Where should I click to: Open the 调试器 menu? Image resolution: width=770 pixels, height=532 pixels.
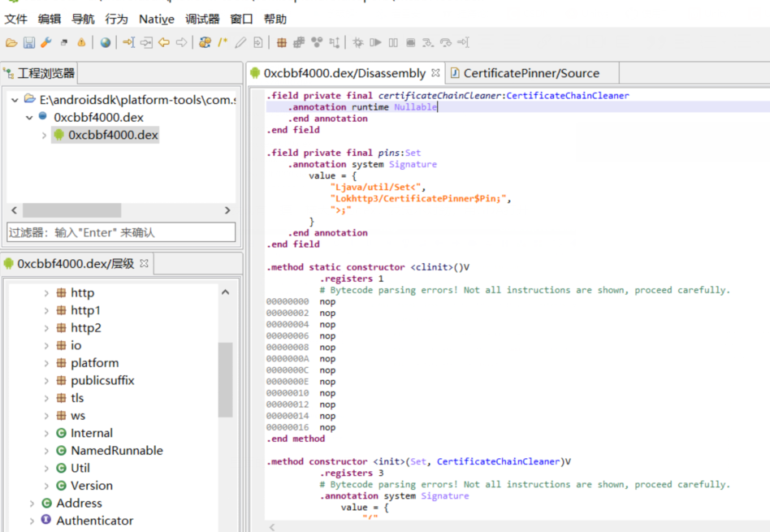click(x=202, y=19)
